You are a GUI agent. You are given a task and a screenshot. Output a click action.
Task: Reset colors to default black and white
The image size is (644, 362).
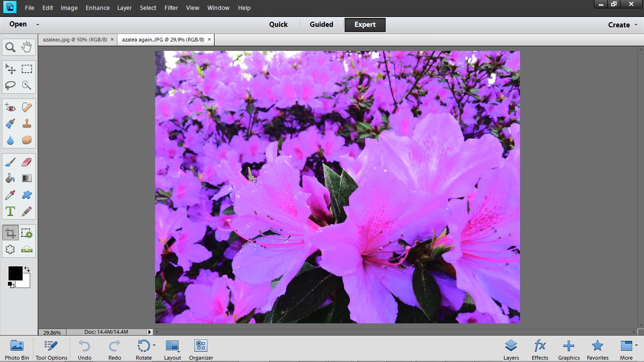coord(10,285)
